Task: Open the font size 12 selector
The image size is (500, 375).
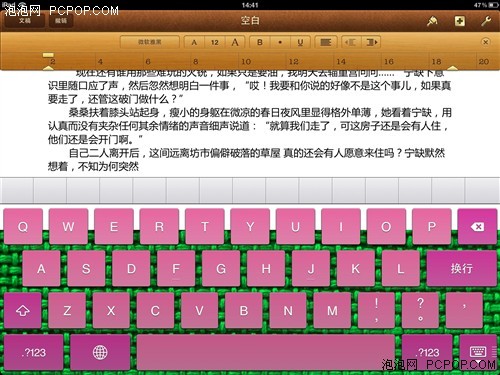Action: (215, 42)
